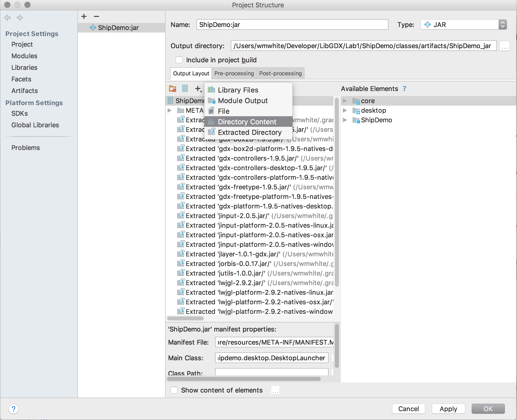Click the Create Archive icon in Output Layout
The image size is (517, 420).
coord(185,88)
